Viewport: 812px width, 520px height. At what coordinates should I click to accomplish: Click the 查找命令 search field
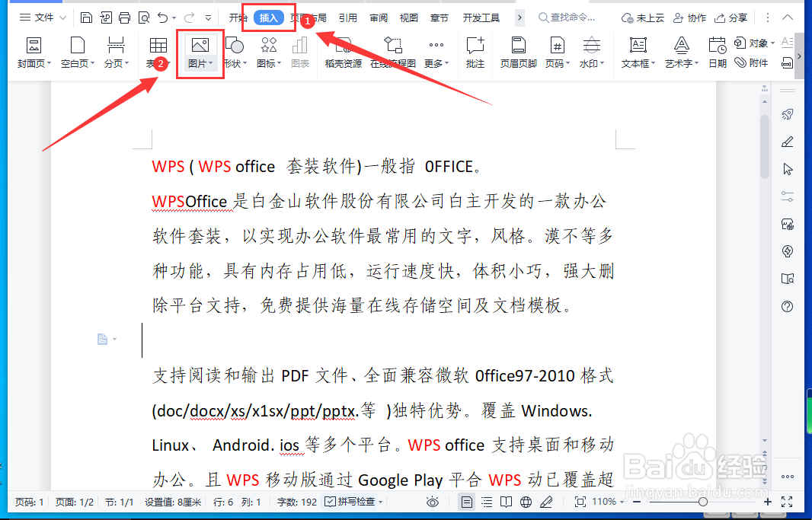click(x=567, y=18)
